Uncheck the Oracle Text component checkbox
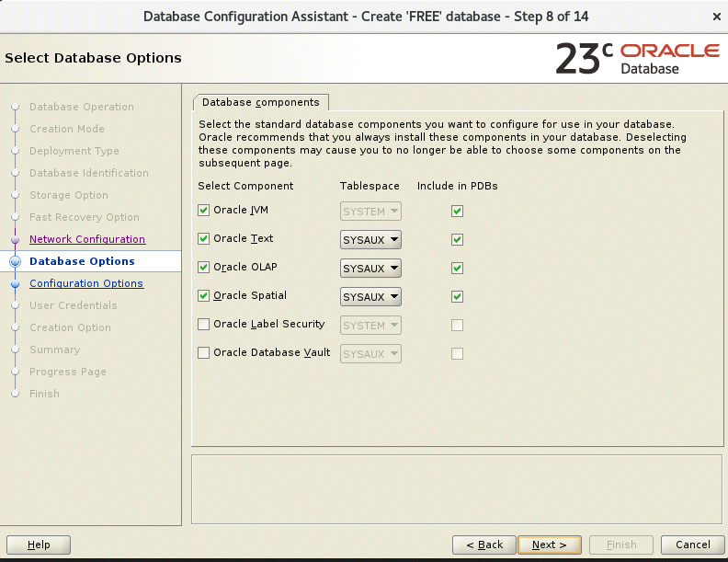 204,239
